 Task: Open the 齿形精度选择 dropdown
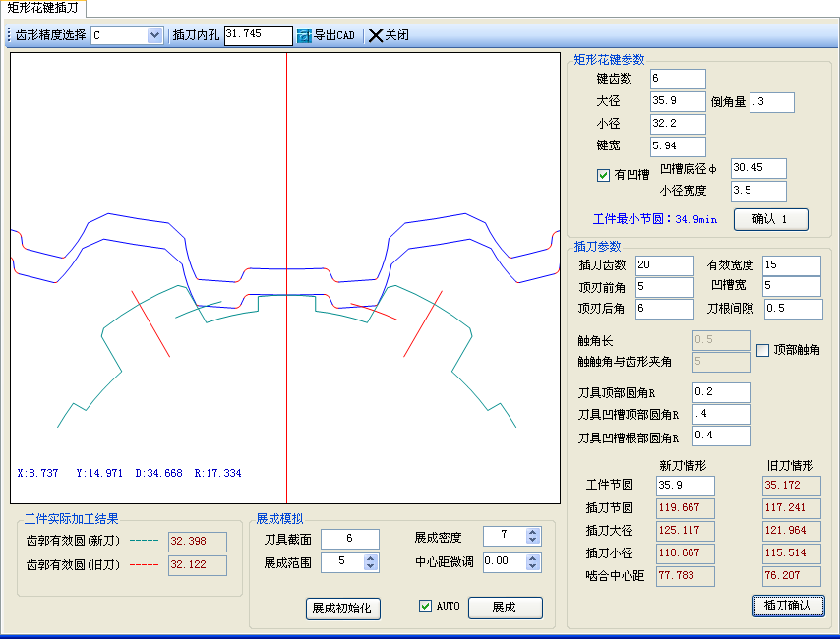[x=154, y=35]
